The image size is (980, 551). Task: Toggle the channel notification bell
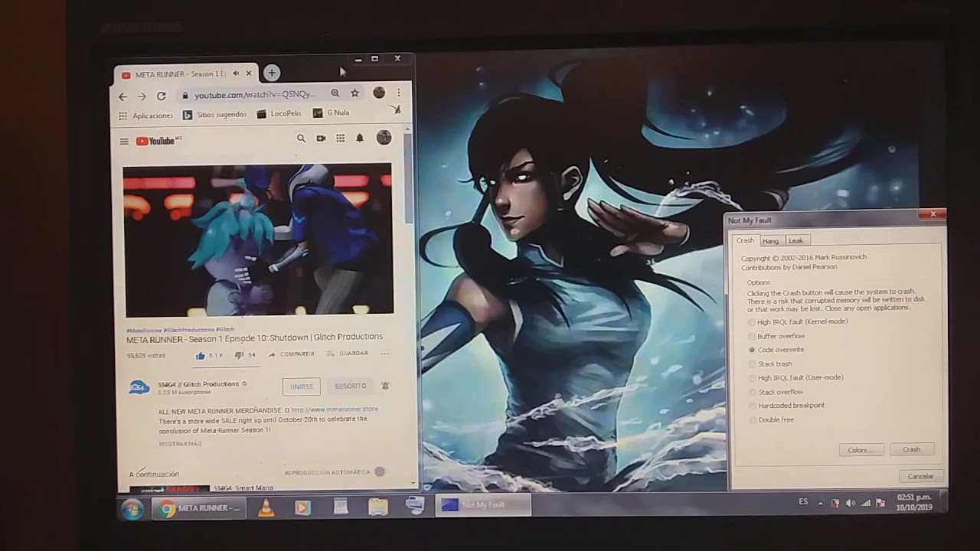pyautogui.click(x=385, y=386)
